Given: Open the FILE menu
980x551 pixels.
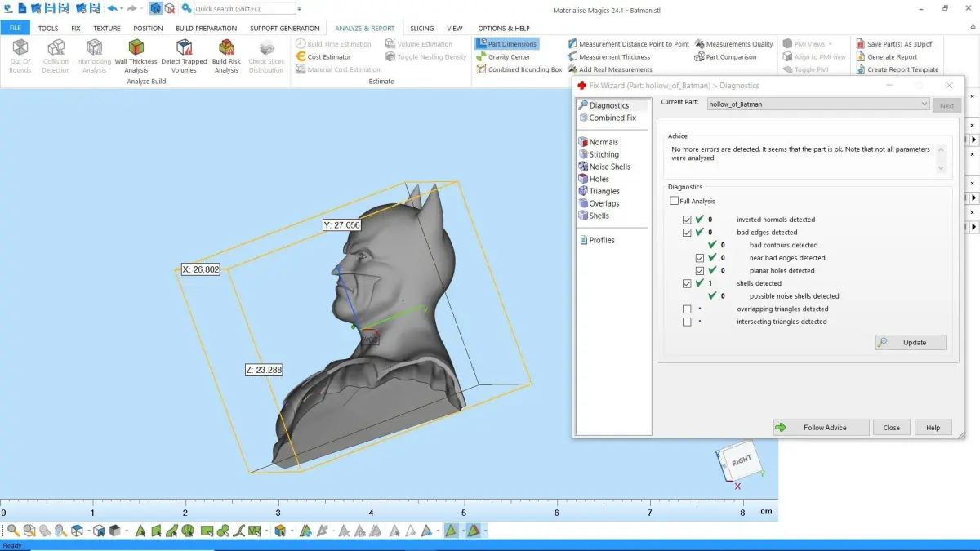Looking at the screenshot, I should pos(16,28).
